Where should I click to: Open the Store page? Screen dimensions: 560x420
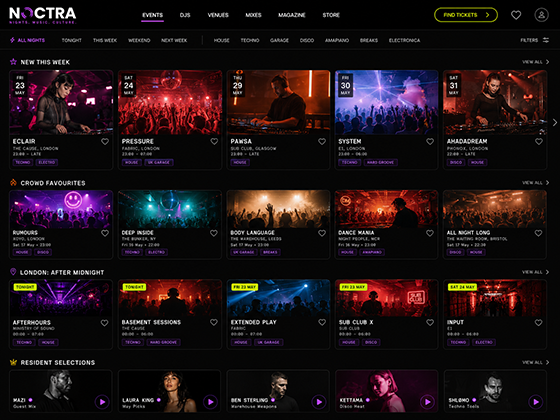point(331,15)
